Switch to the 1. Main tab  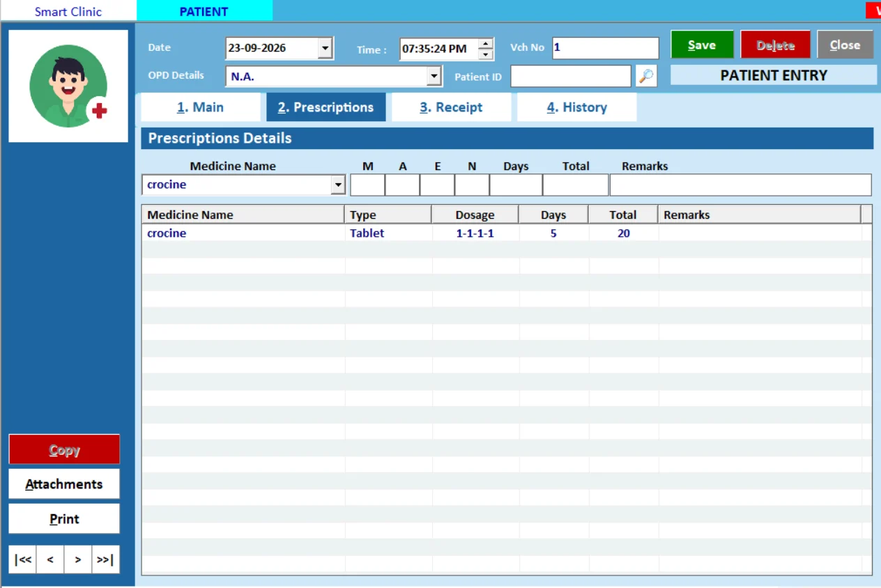tap(201, 107)
